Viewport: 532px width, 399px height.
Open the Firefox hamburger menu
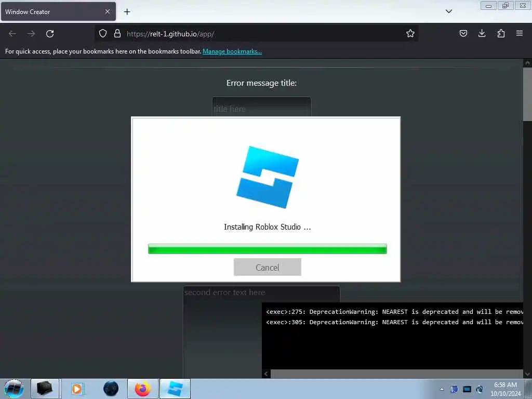coord(520,33)
